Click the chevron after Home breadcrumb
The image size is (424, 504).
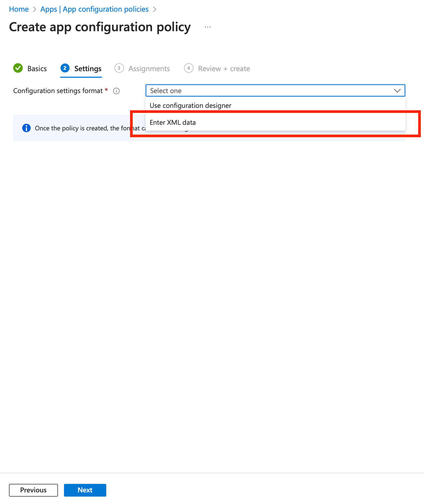click(34, 9)
